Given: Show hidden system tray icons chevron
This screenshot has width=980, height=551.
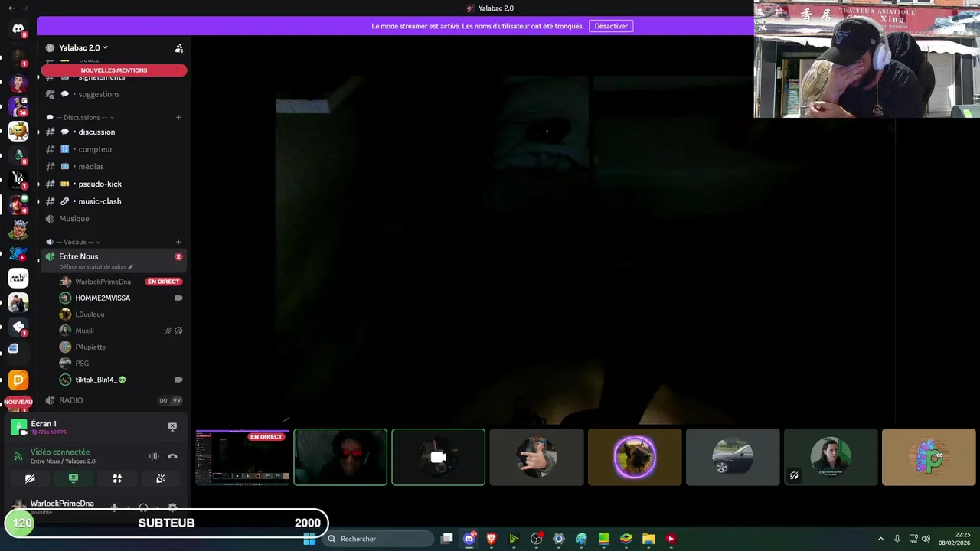Looking at the screenshot, I should coord(880,539).
